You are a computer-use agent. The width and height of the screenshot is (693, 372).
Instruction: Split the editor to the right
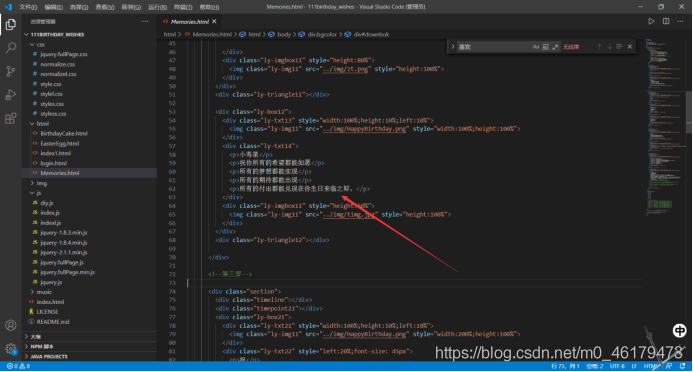point(666,21)
